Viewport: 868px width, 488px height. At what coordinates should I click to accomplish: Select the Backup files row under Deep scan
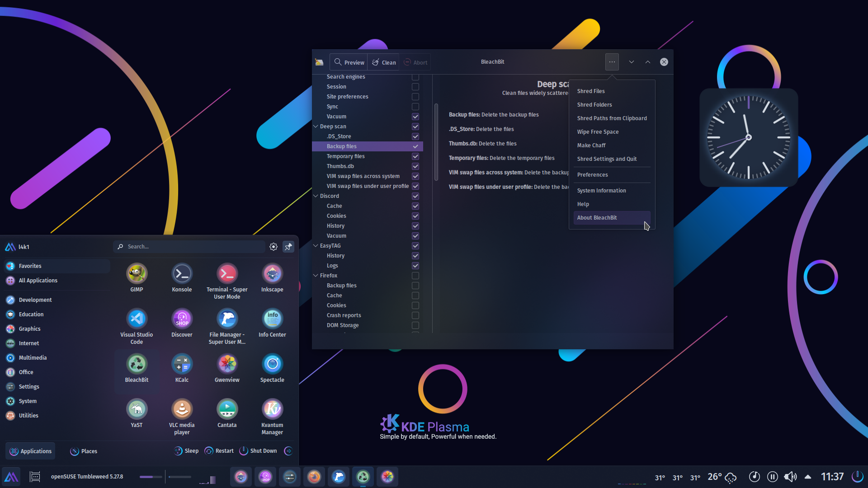pos(368,146)
